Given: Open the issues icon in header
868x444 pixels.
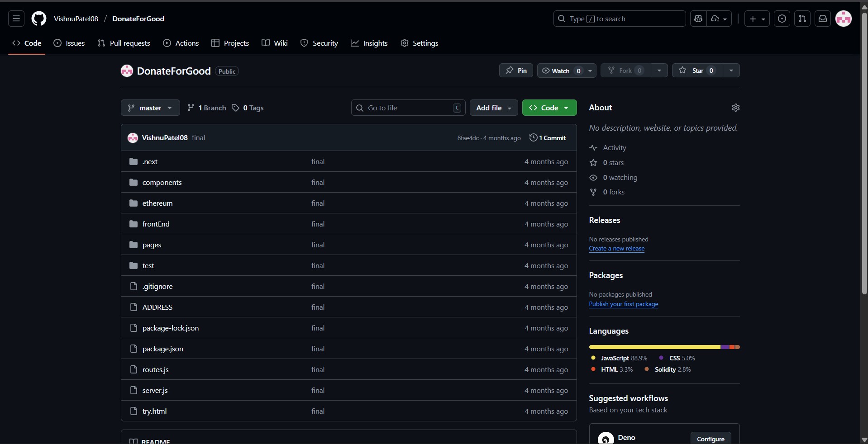Looking at the screenshot, I should [782, 19].
